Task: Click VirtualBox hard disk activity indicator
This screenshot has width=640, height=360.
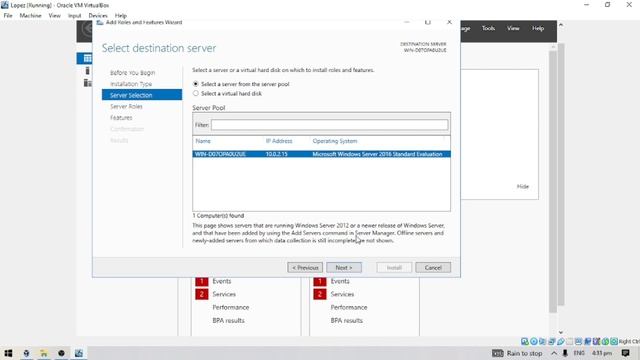Action: pyautogui.click(x=525, y=342)
